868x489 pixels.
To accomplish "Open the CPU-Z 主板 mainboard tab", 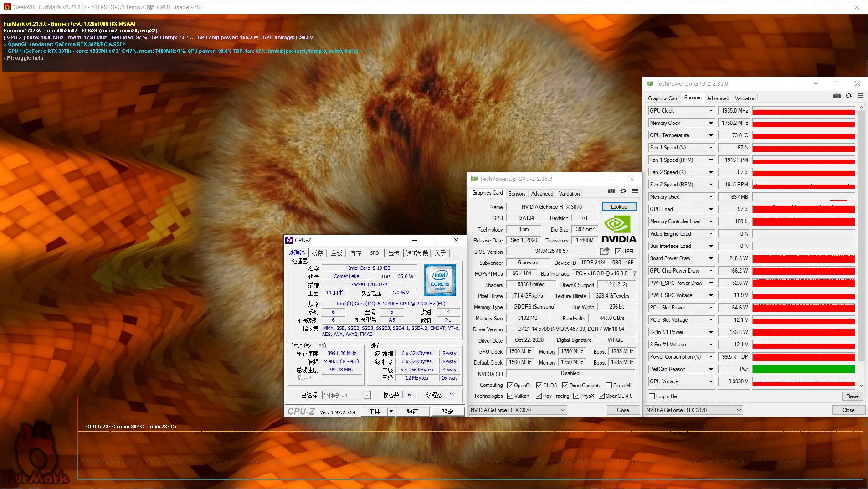I will point(336,253).
